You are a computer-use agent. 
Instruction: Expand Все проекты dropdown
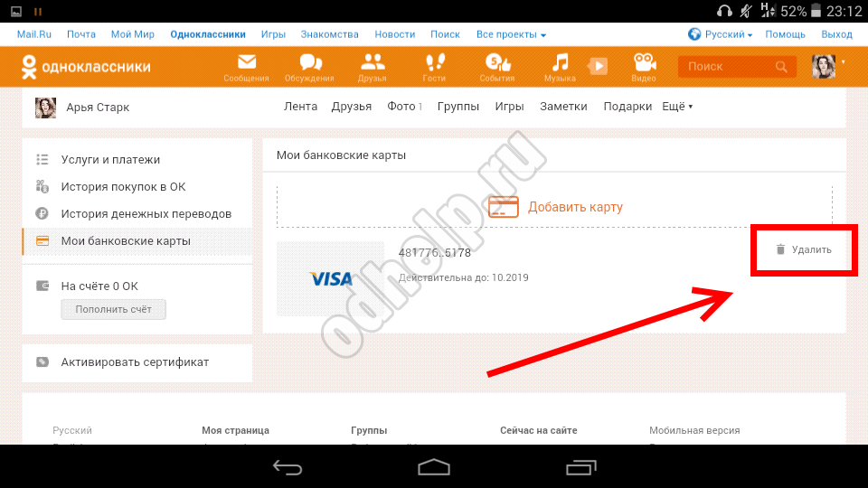coord(511,34)
